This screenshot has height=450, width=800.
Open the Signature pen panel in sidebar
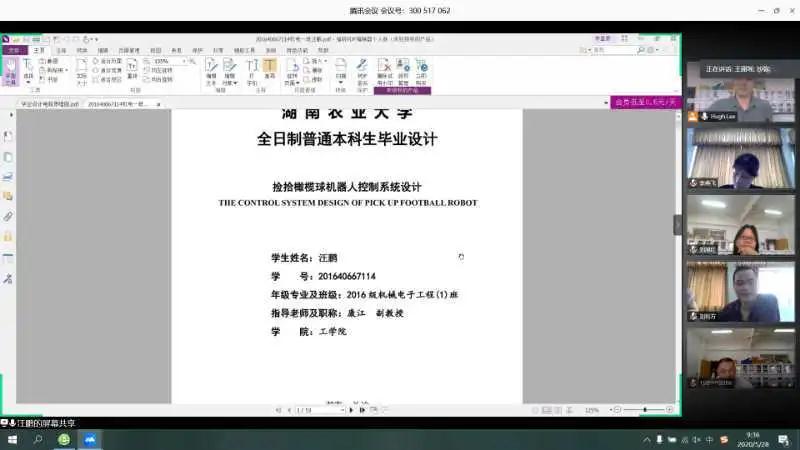click(x=8, y=279)
